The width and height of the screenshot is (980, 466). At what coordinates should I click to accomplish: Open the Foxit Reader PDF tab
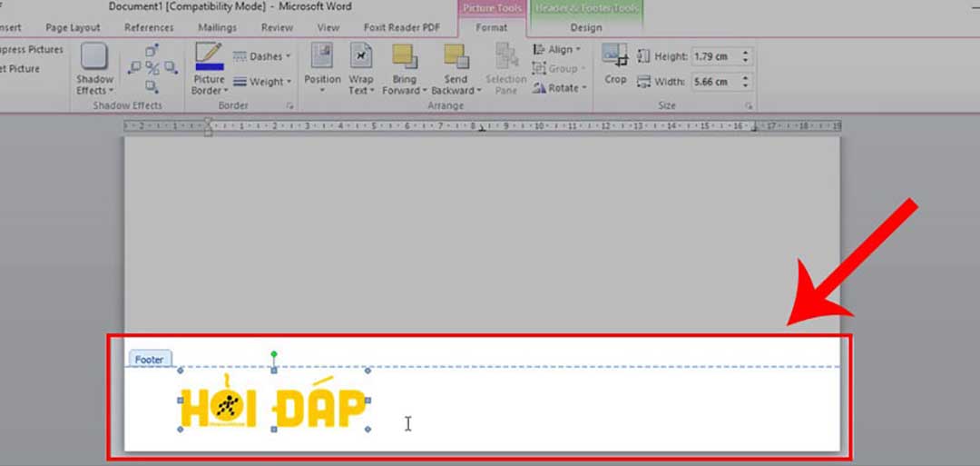[x=402, y=27]
